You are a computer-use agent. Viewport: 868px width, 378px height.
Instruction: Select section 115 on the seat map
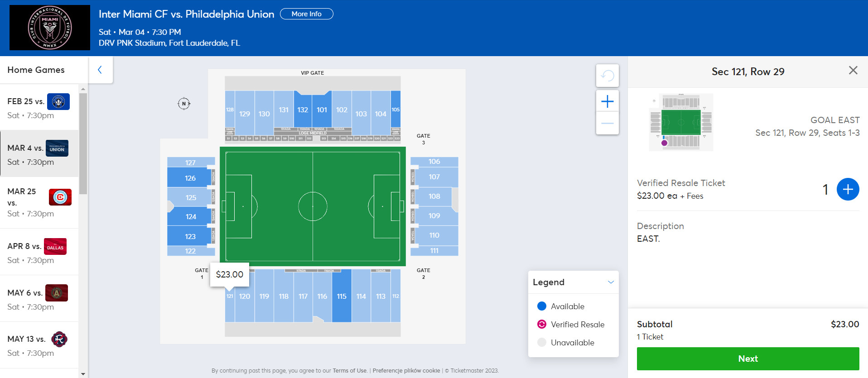tap(342, 296)
